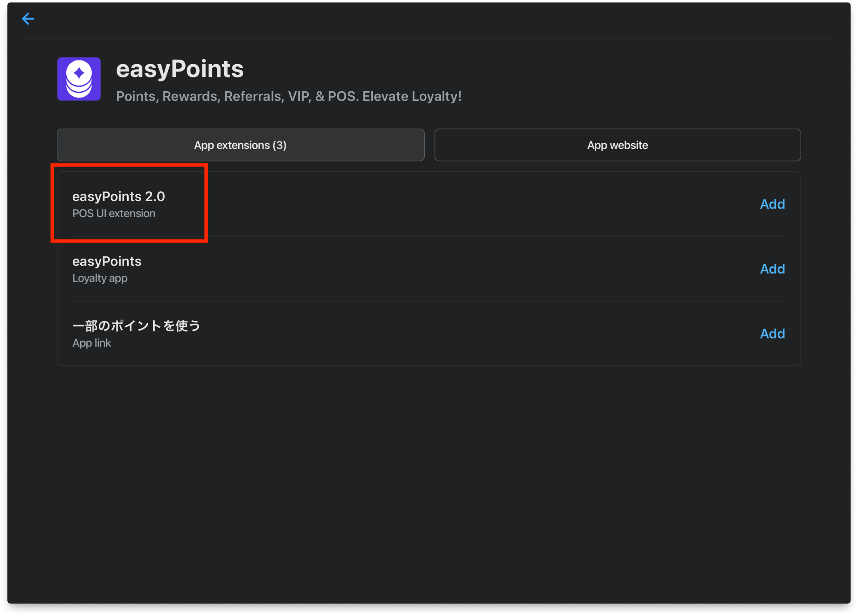Click the Points, Rewards, Referrals tagline text
Screen dimensions: 858x616
[289, 96]
